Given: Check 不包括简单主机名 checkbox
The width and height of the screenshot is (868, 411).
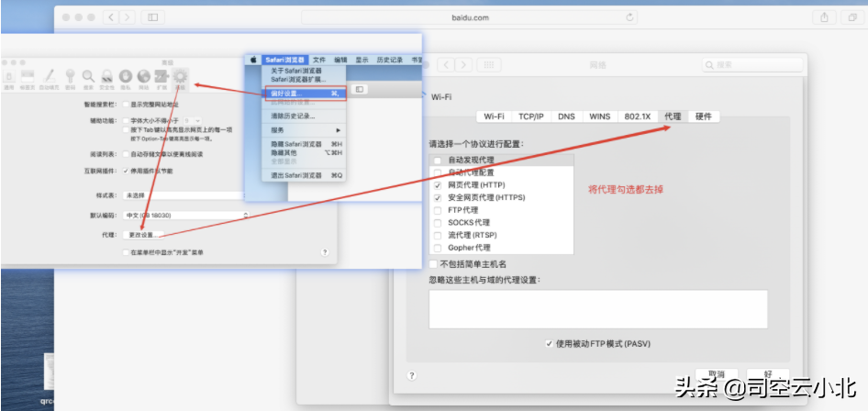Looking at the screenshot, I should pos(433,264).
